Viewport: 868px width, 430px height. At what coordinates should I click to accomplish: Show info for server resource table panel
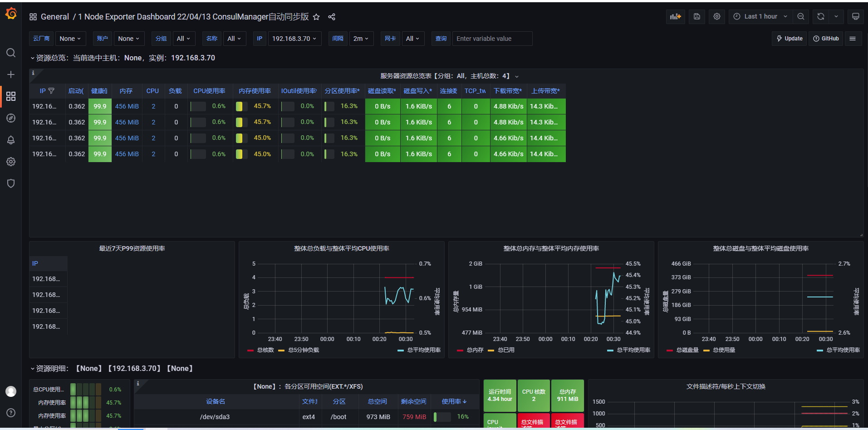33,73
